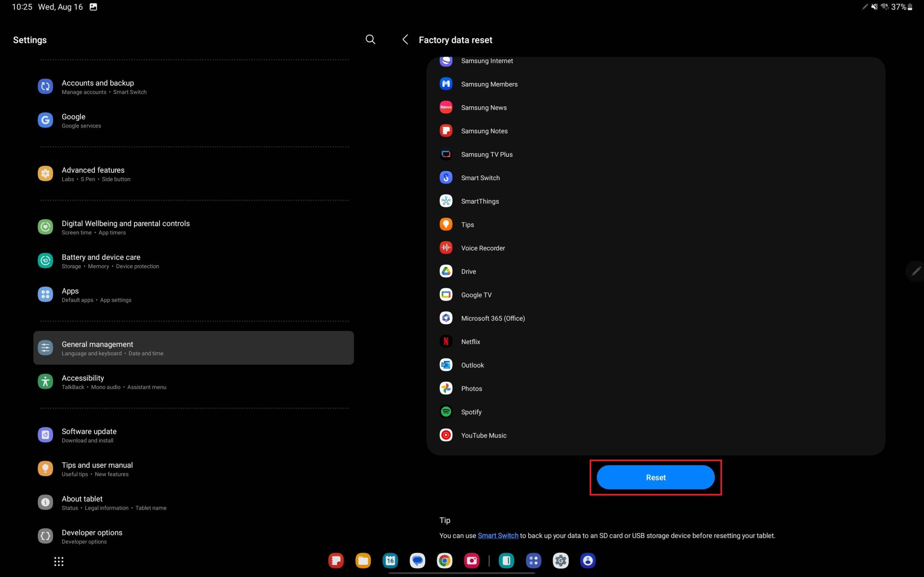Image resolution: width=924 pixels, height=577 pixels.
Task: Tap the Outlook icon in list
Action: tap(446, 365)
